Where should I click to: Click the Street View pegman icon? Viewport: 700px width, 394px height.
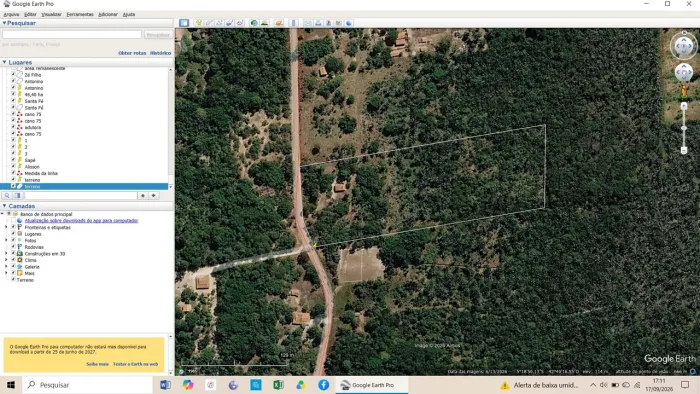point(683,91)
